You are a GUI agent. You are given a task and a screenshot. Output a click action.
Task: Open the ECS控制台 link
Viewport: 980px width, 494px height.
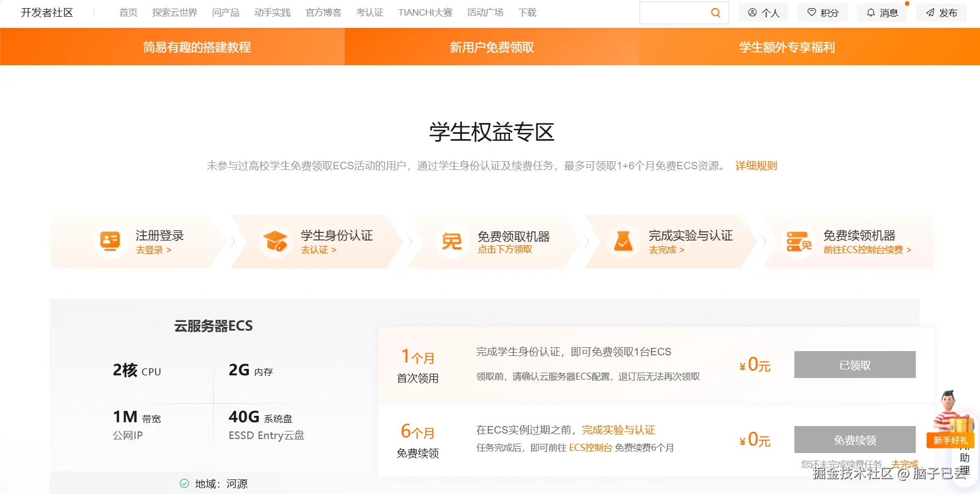591,448
